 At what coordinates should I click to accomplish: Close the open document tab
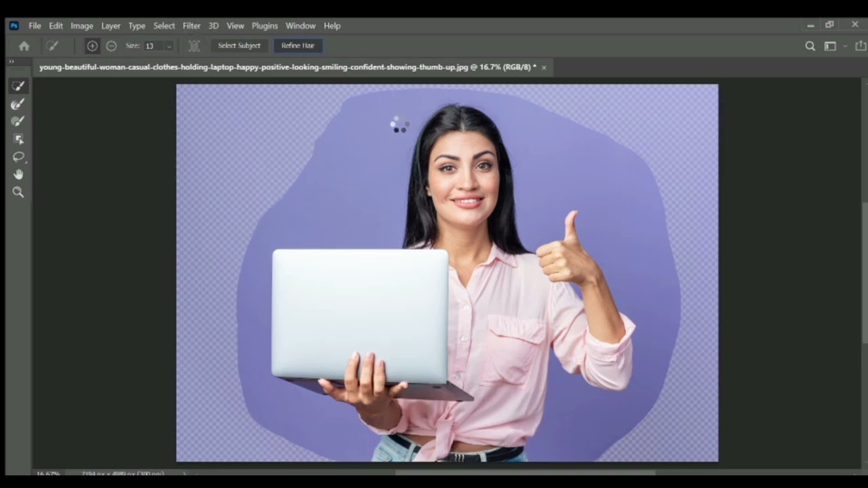click(x=544, y=68)
